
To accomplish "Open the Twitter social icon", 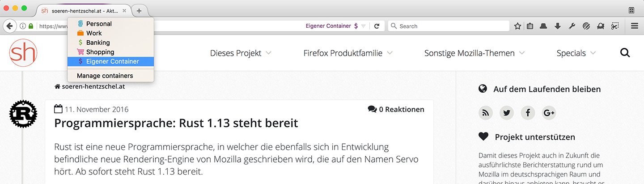I will (x=506, y=113).
